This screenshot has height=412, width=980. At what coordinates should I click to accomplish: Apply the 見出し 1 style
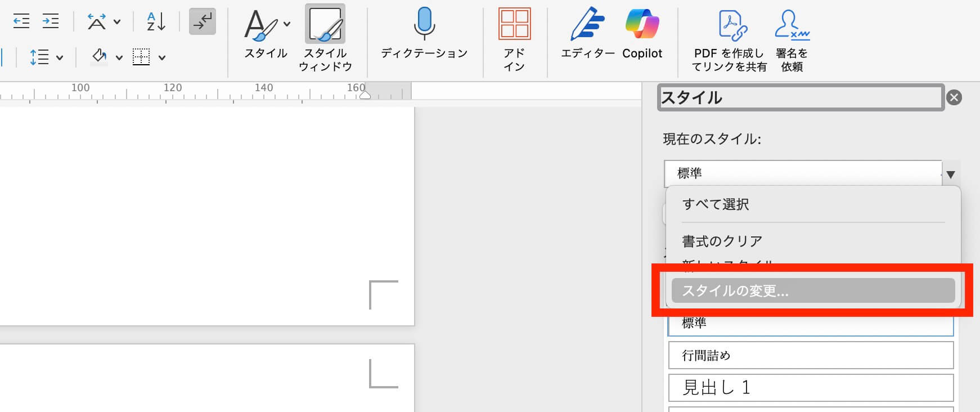click(x=810, y=387)
